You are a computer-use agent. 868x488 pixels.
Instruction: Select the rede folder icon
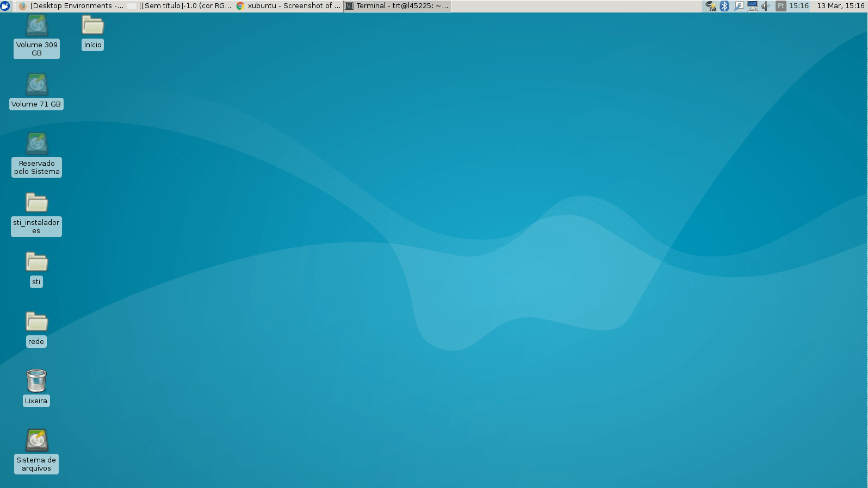pyautogui.click(x=37, y=322)
